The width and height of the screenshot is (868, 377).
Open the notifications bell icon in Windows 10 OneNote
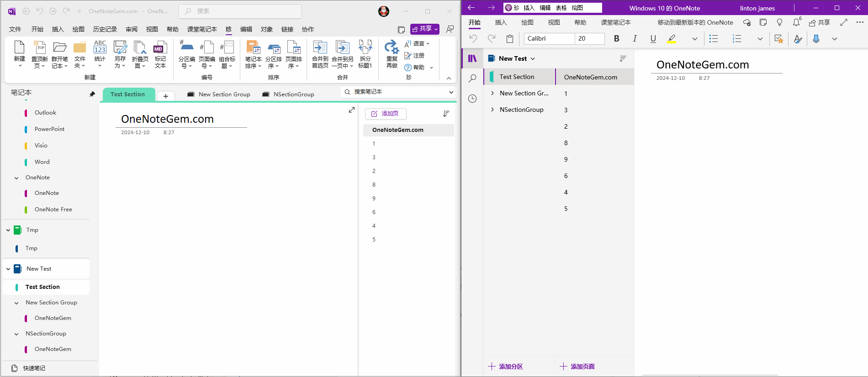[x=797, y=22]
